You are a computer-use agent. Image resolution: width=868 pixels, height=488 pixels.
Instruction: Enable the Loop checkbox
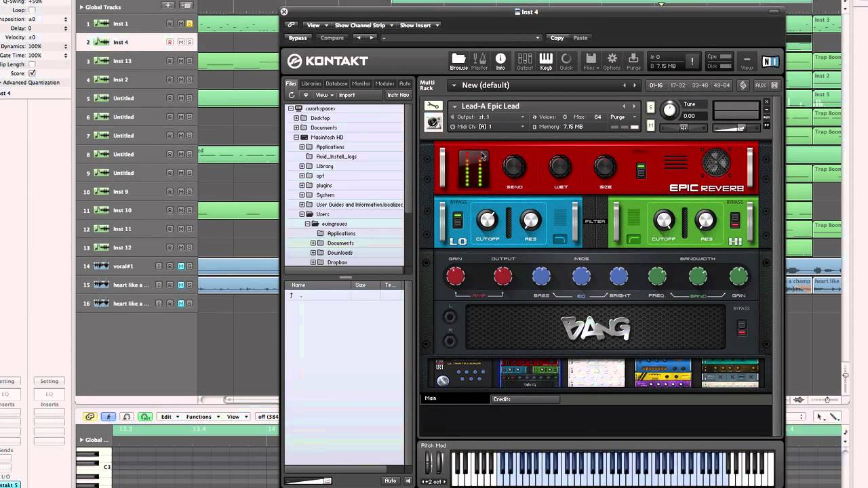tap(32, 10)
